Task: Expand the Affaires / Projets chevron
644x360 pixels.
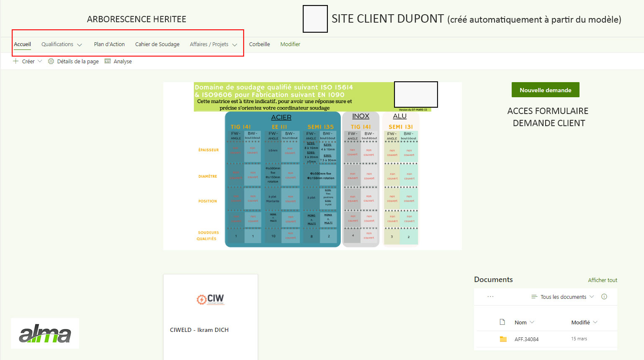Action: click(x=235, y=45)
